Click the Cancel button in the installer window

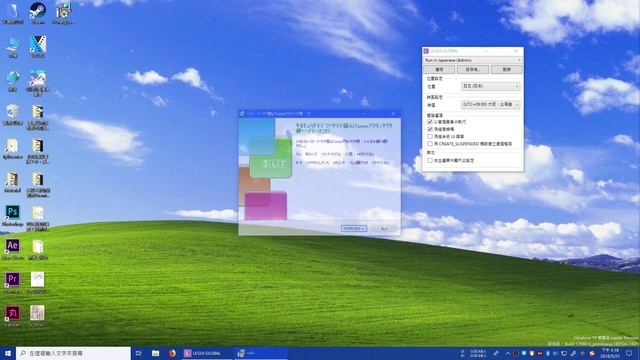click(x=384, y=229)
